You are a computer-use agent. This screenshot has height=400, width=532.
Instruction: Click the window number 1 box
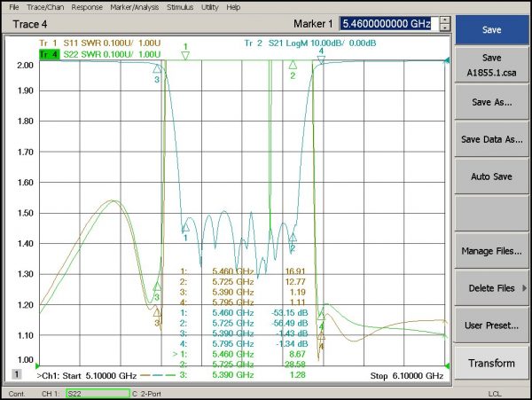coord(17,374)
